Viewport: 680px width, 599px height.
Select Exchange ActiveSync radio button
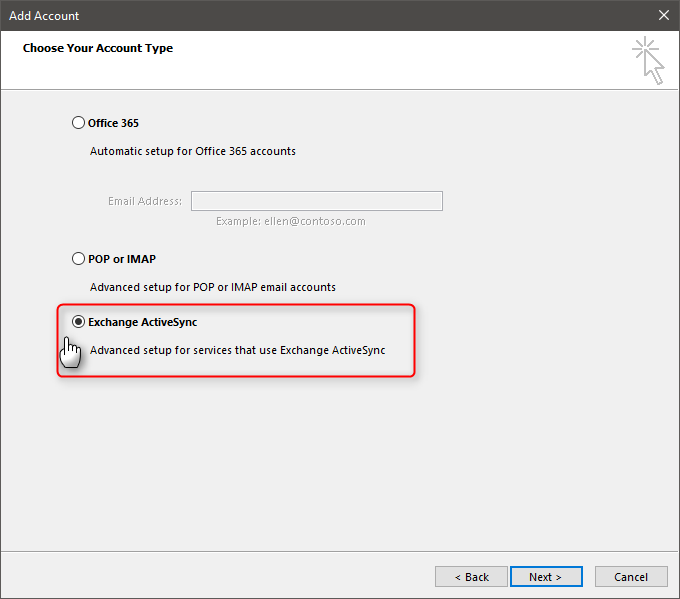tap(78, 322)
